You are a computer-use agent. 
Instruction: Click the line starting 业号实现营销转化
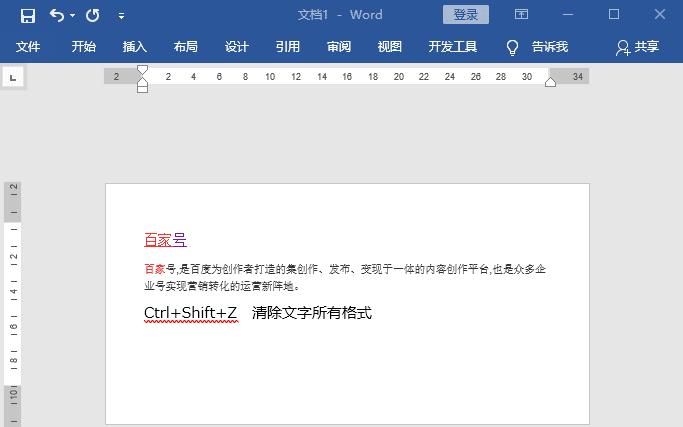tap(222, 286)
